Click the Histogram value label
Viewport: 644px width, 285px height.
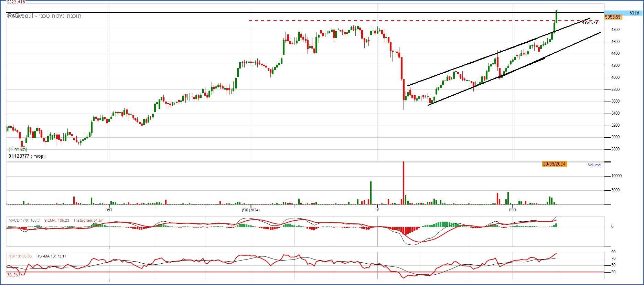pos(88,220)
